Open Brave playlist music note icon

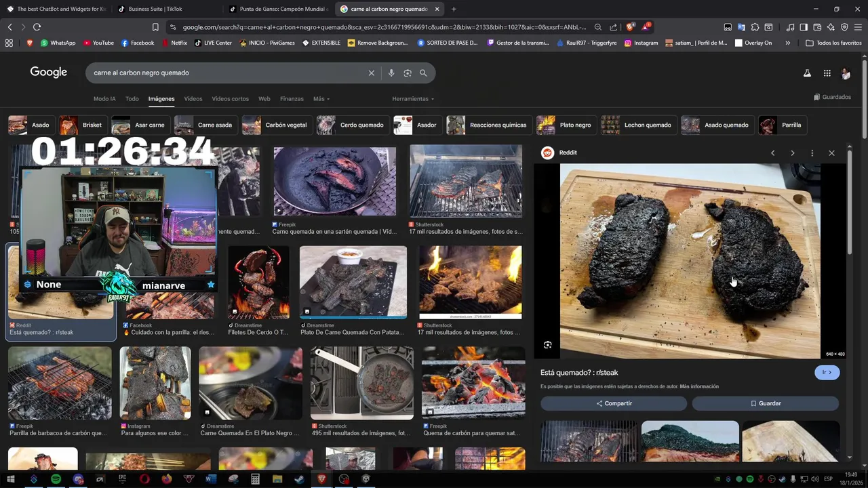790,27
